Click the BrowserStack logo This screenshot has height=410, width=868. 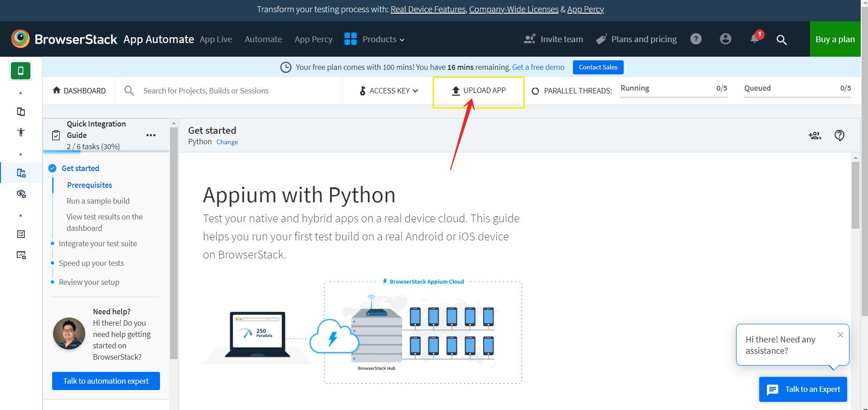click(64, 39)
